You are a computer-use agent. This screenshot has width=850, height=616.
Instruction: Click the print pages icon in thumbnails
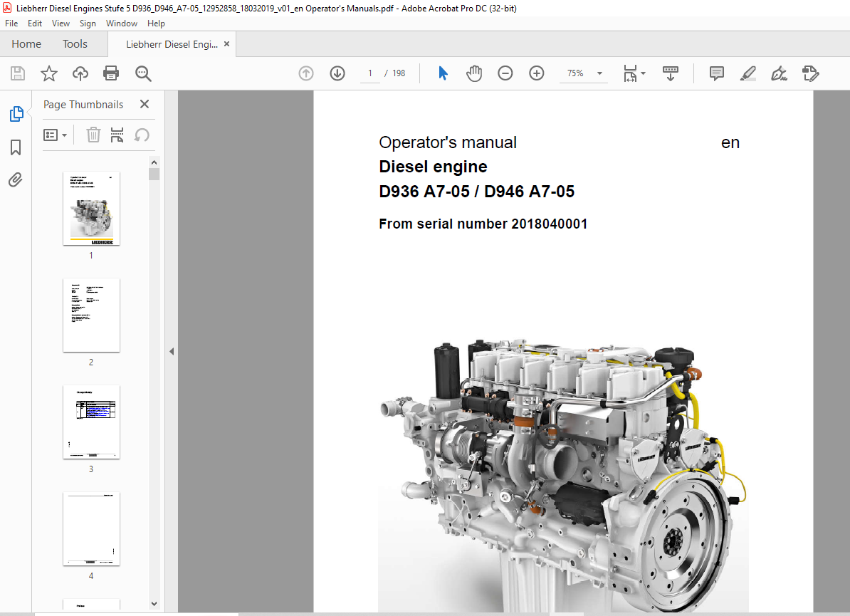coord(117,135)
